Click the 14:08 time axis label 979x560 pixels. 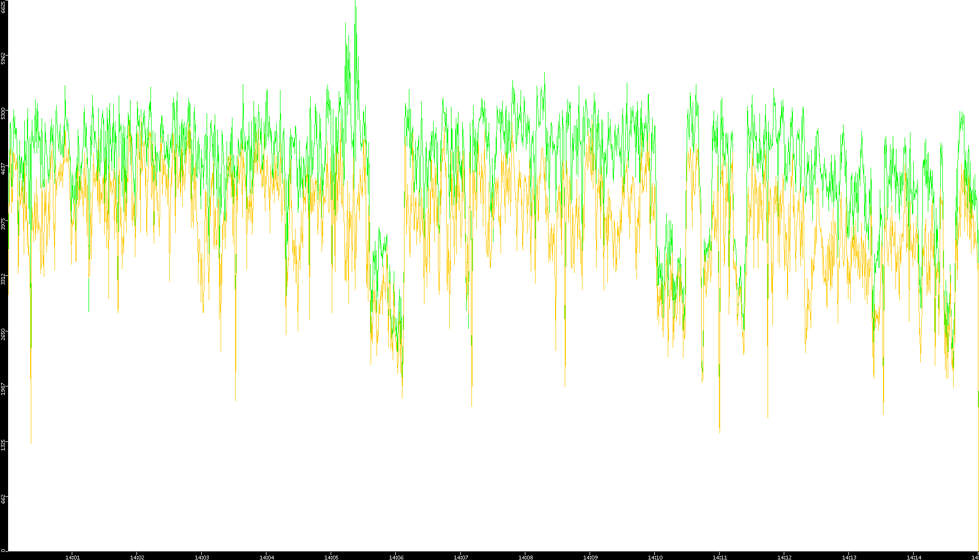point(525,557)
